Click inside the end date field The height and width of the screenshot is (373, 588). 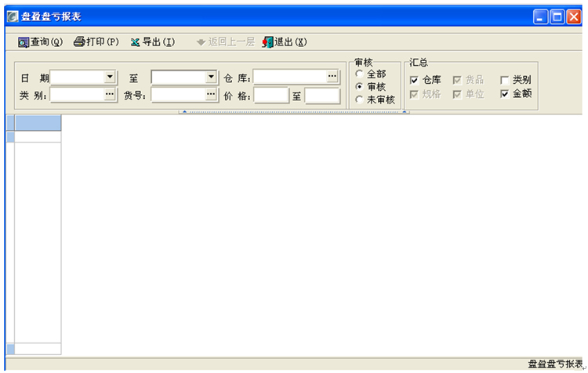point(179,78)
